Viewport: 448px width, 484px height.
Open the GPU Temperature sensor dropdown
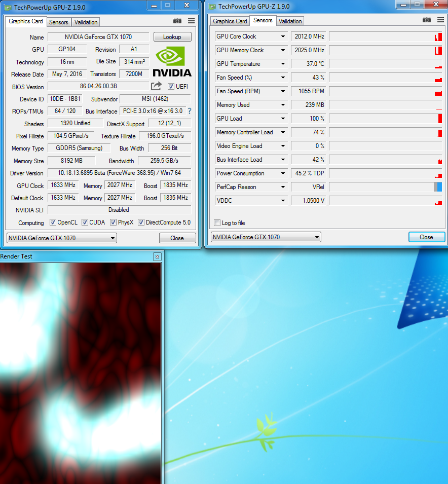pos(283,64)
